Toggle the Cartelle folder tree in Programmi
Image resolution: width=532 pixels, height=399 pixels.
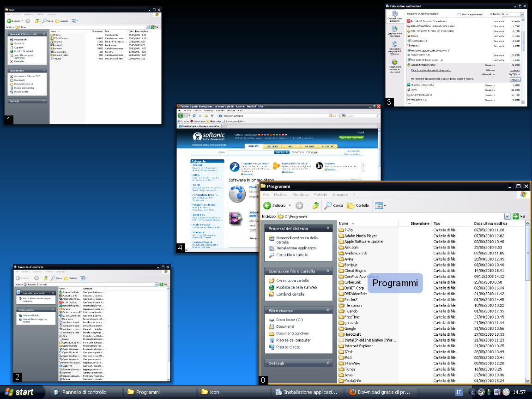click(358, 205)
